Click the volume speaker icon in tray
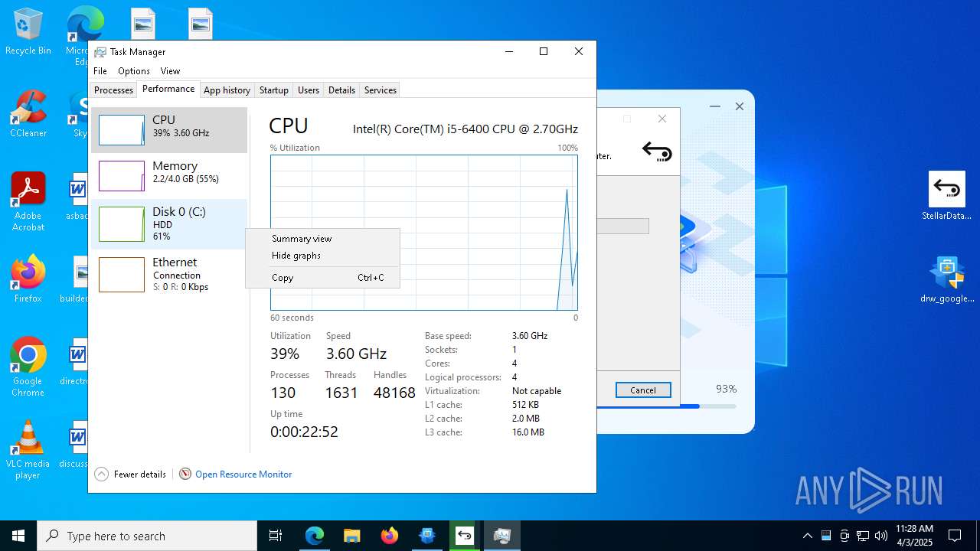980x551 pixels. pyautogui.click(x=881, y=536)
